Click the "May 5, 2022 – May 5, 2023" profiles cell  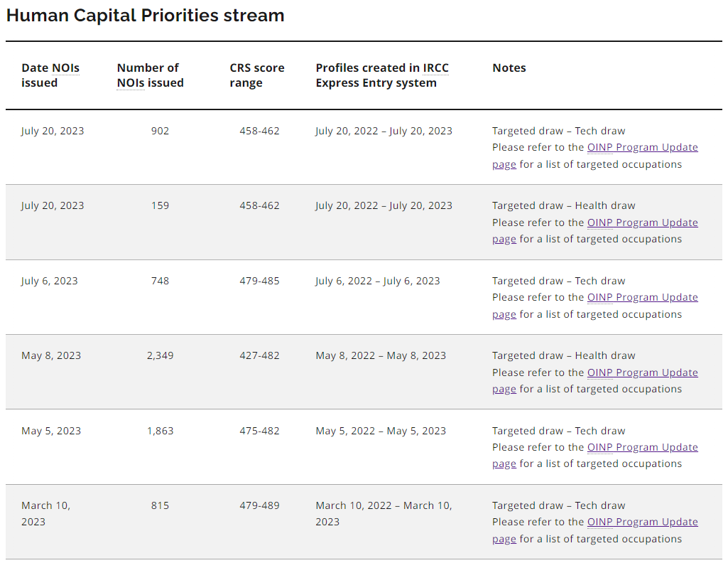click(x=381, y=431)
